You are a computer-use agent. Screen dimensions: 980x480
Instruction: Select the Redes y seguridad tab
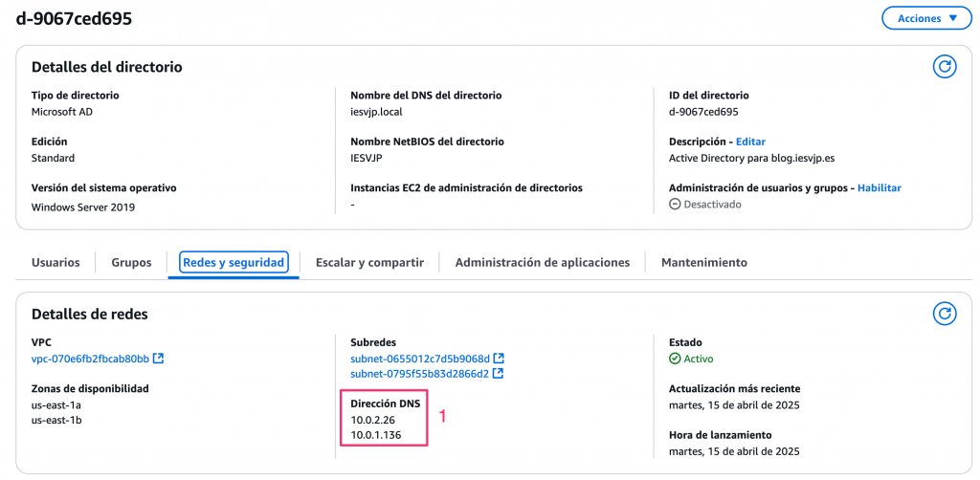[x=234, y=262]
